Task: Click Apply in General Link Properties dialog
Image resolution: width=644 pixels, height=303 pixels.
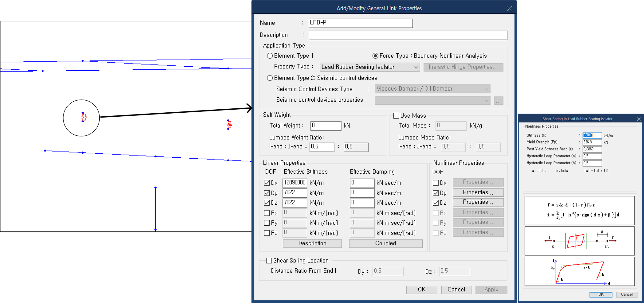Action: click(x=491, y=290)
